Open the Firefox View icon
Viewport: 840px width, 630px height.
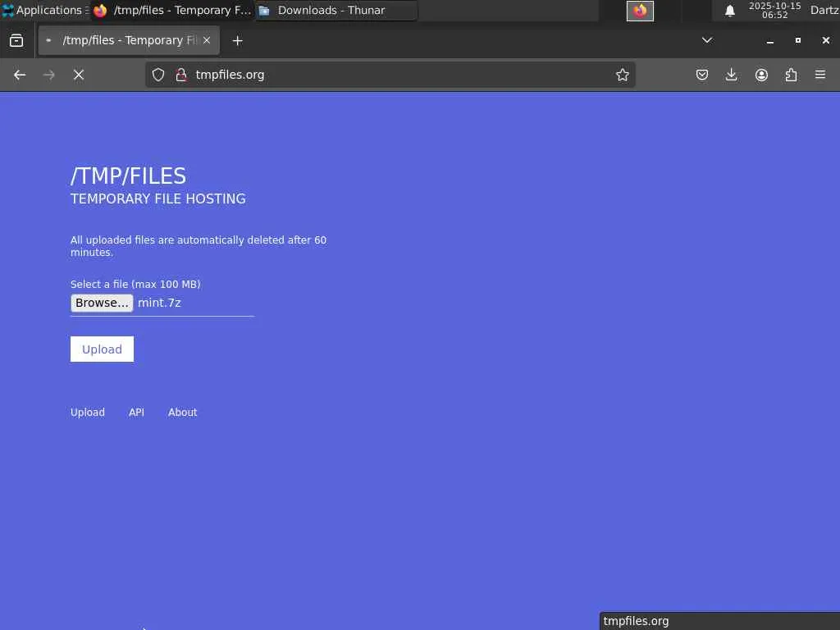16,41
